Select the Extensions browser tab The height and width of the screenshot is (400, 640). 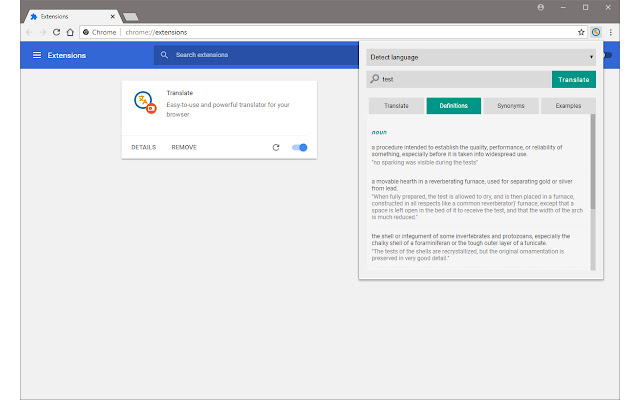(x=71, y=16)
